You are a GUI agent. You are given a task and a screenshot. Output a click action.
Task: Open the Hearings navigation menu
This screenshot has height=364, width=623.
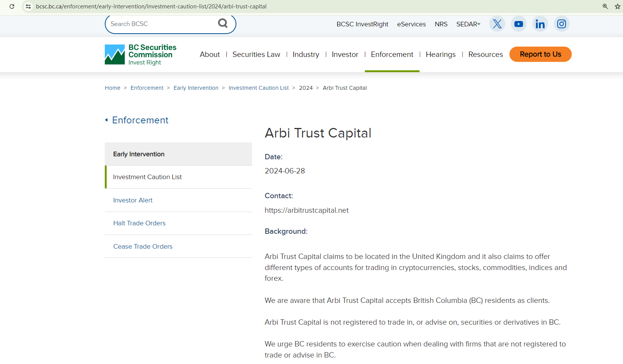(440, 54)
